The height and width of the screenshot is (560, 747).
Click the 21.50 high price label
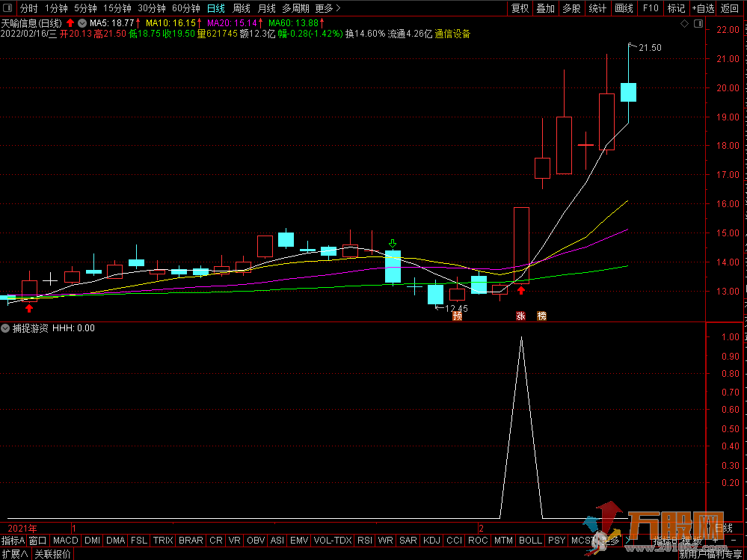point(650,47)
